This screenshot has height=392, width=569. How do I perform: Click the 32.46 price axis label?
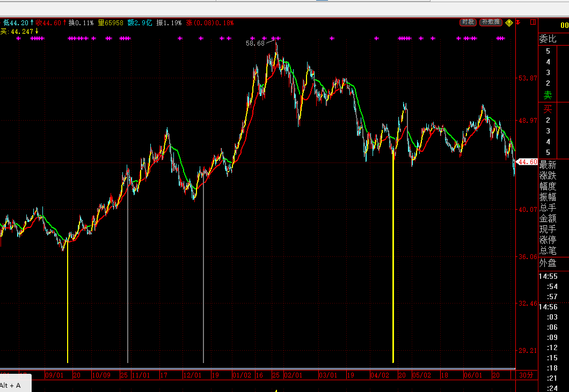[x=528, y=303]
